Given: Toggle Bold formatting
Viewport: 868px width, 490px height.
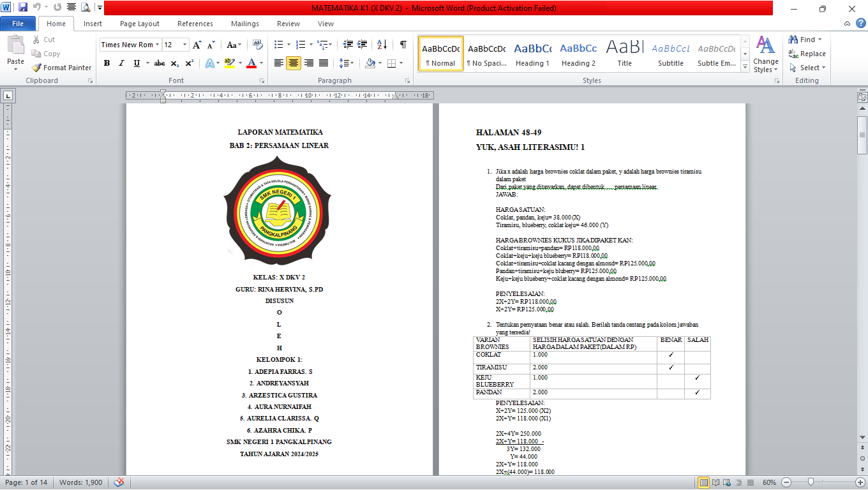Looking at the screenshot, I should point(107,63).
